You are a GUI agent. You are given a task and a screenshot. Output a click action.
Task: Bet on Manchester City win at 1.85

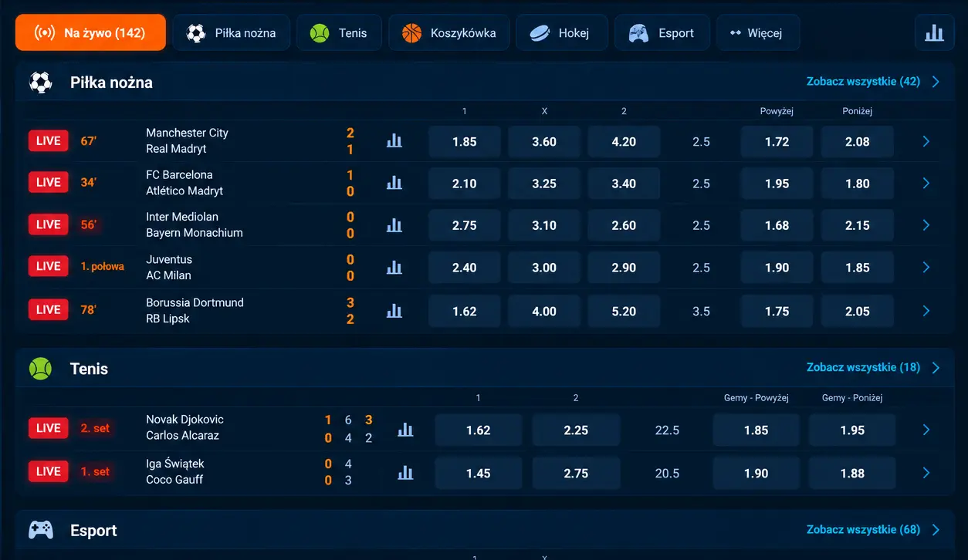pyautogui.click(x=465, y=142)
